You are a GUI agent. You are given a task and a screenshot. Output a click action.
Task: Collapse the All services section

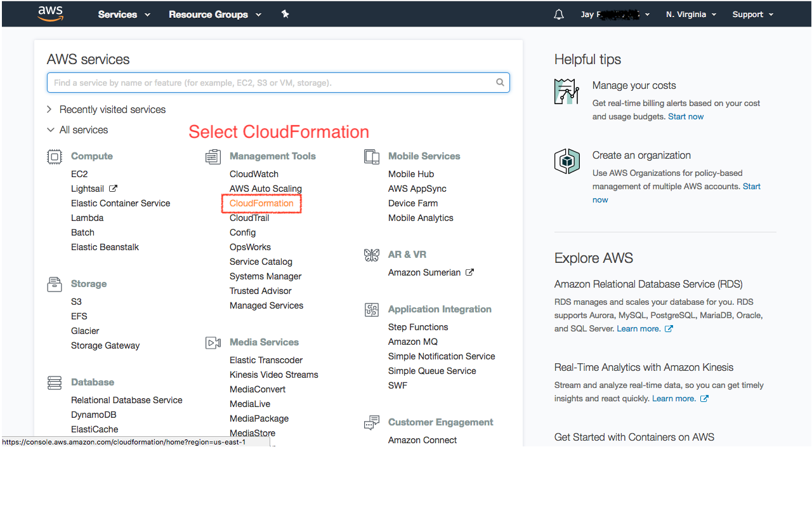(x=77, y=130)
